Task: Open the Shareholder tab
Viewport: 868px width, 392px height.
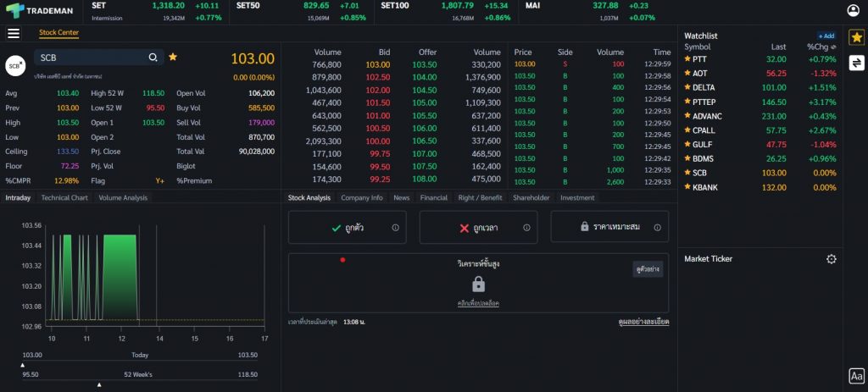Action: tap(531, 197)
